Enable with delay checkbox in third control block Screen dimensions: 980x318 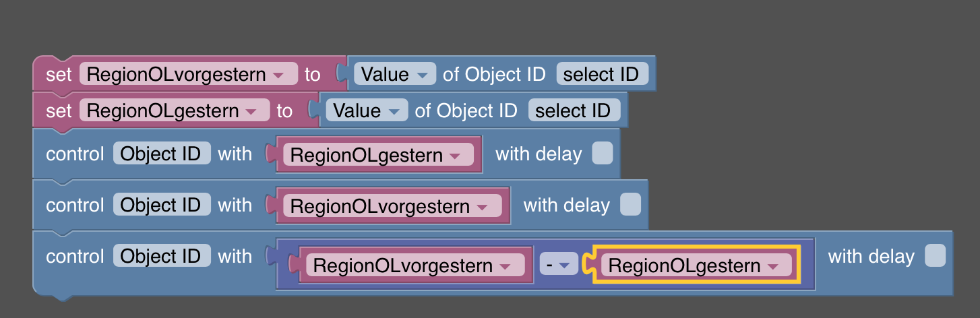pos(935,256)
